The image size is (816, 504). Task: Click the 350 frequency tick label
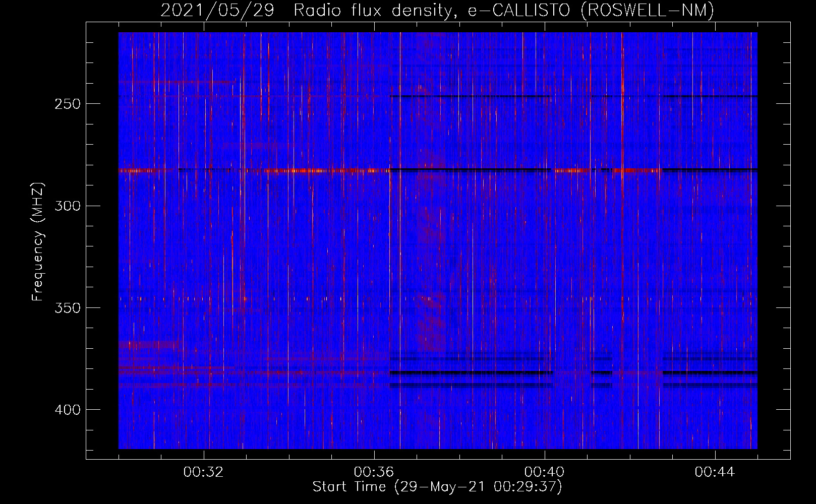point(67,307)
